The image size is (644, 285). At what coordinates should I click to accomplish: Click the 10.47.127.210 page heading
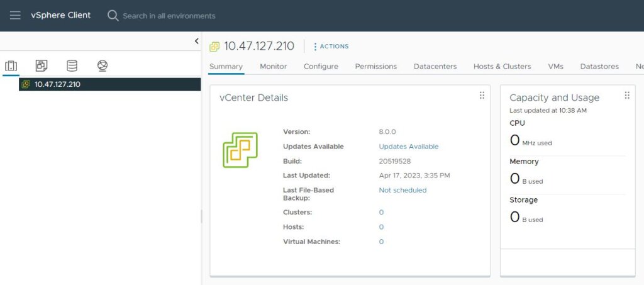pyautogui.click(x=259, y=46)
